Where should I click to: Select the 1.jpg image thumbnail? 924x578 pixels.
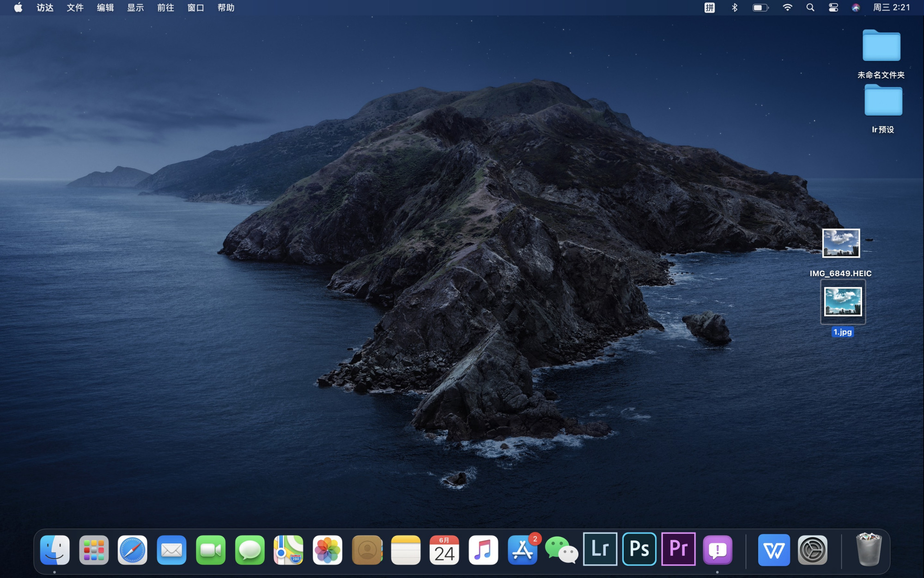(843, 301)
